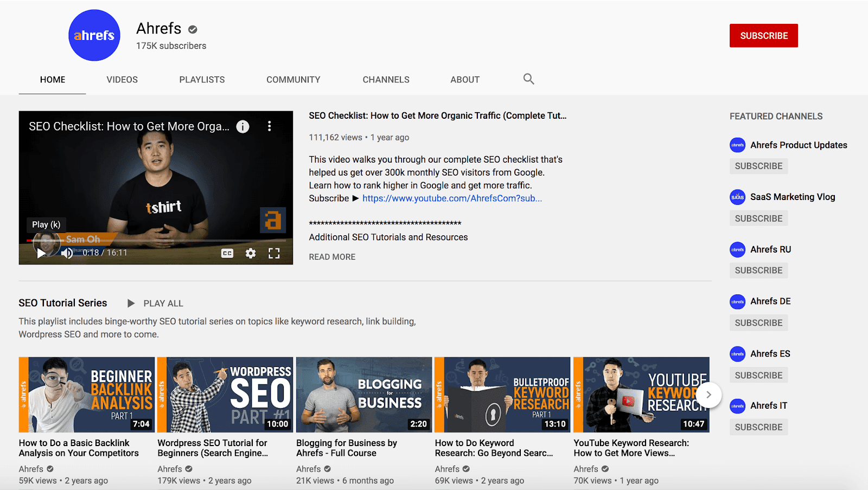Image resolution: width=868 pixels, height=490 pixels.
Task: Open 'YouTube Keyword Research' video title
Action: click(631, 448)
